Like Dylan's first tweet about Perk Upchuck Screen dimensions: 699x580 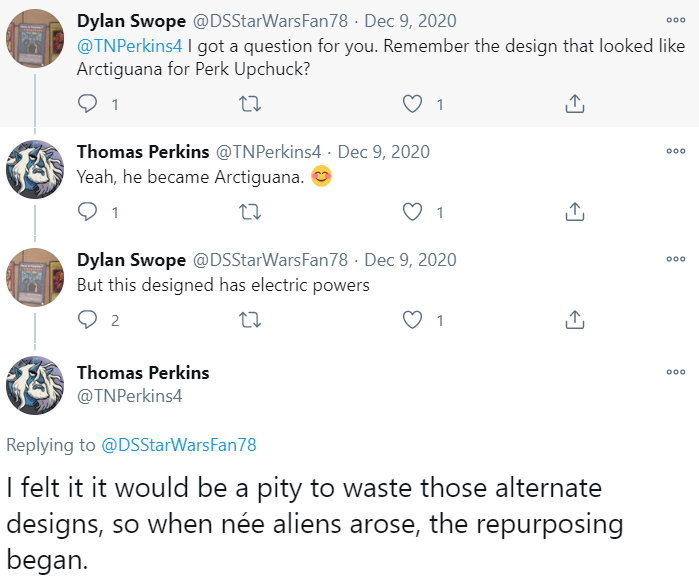coord(412,103)
